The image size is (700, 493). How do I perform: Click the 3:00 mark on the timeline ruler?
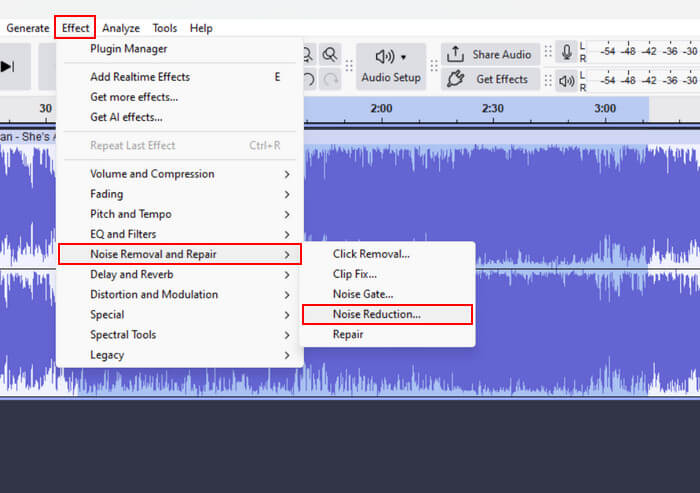pos(605,109)
